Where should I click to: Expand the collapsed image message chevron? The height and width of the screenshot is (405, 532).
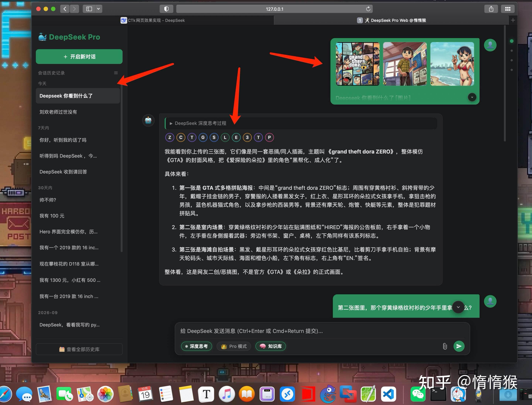(472, 97)
